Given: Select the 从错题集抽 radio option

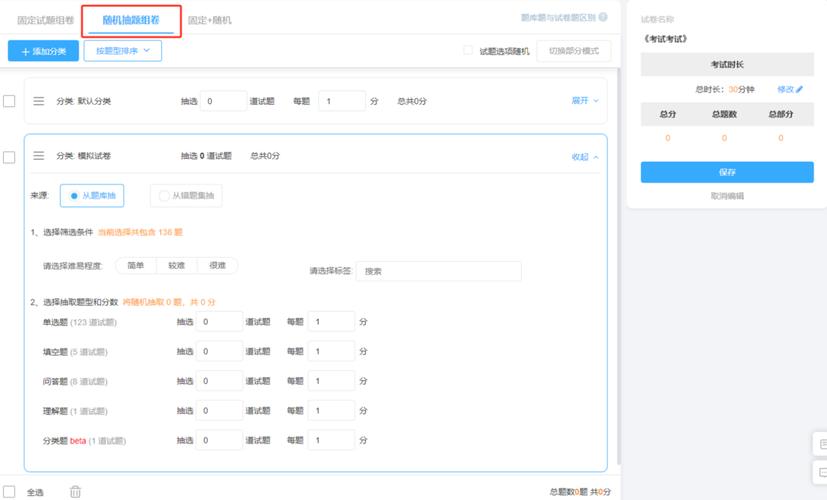Looking at the screenshot, I should pyautogui.click(x=186, y=196).
